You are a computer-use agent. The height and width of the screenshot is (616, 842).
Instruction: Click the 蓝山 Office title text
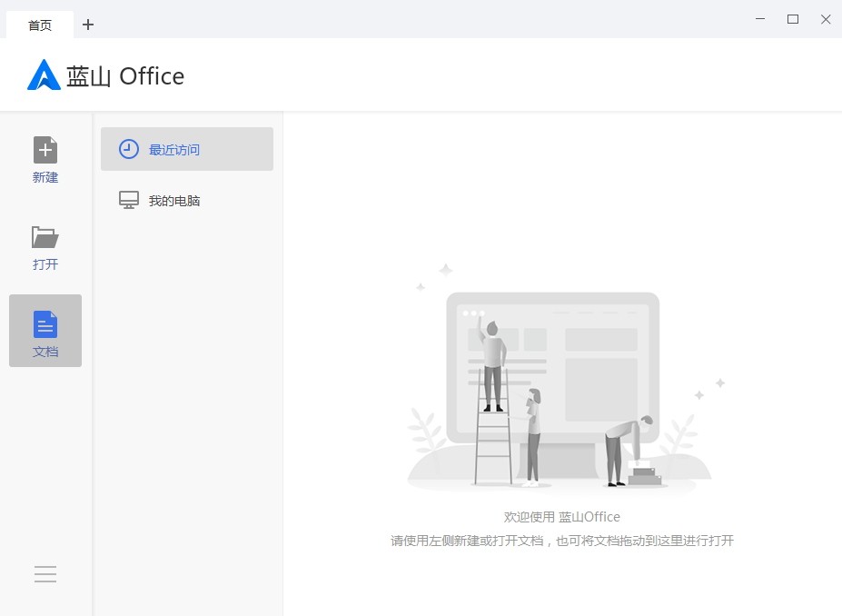click(x=125, y=76)
